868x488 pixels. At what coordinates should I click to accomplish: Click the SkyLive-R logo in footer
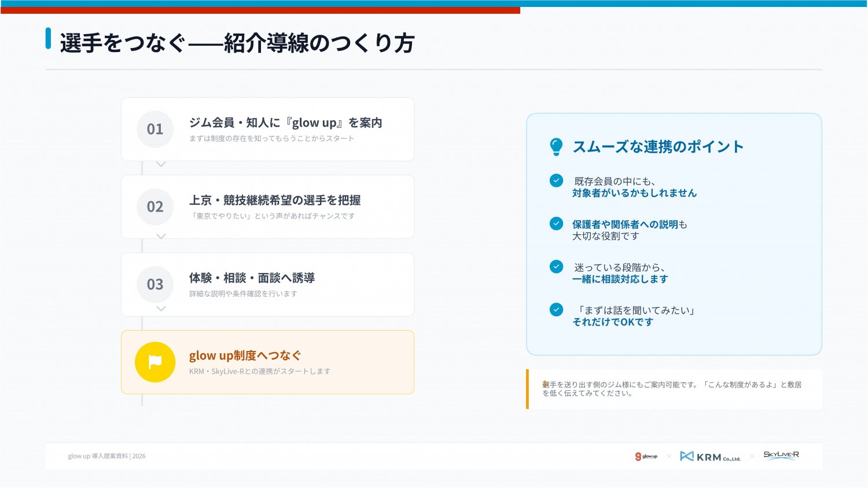781,455
